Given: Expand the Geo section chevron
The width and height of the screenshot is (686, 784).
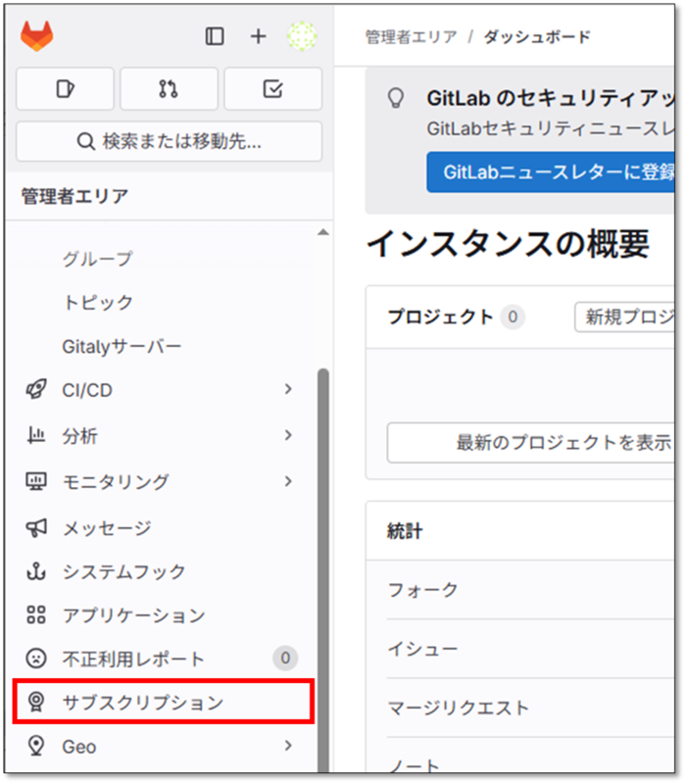Looking at the screenshot, I should [x=288, y=746].
